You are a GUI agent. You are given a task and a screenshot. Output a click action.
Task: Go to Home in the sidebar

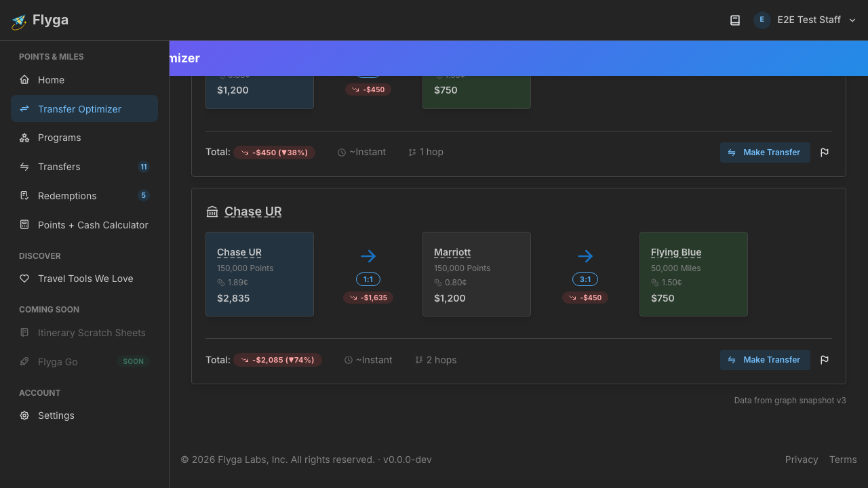[84, 80]
